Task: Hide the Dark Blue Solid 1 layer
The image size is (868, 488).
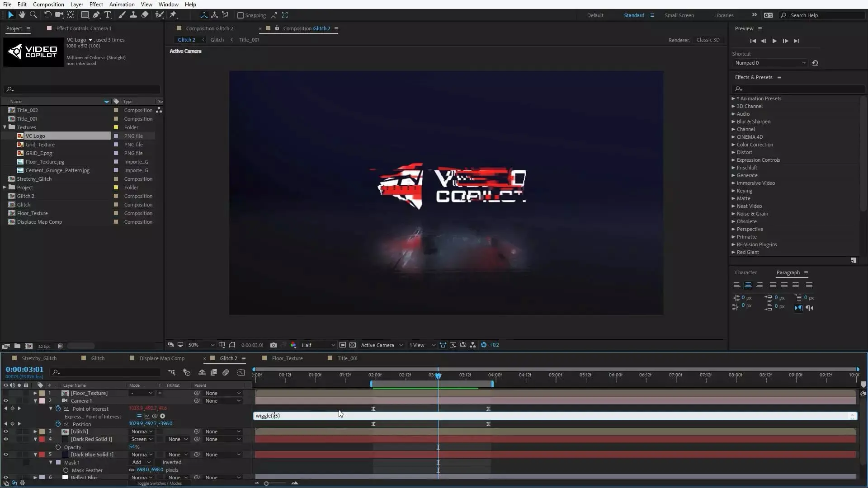Action: pyautogui.click(x=6, y=455)
